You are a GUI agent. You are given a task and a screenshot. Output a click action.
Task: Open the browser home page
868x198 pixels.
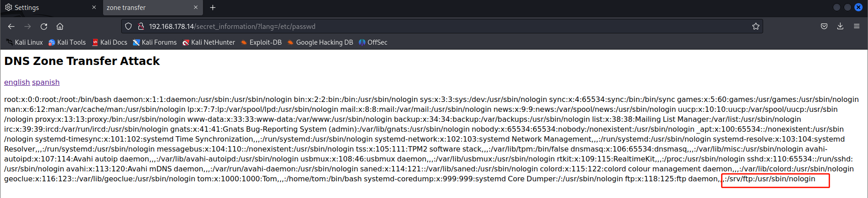coord(60,27)
